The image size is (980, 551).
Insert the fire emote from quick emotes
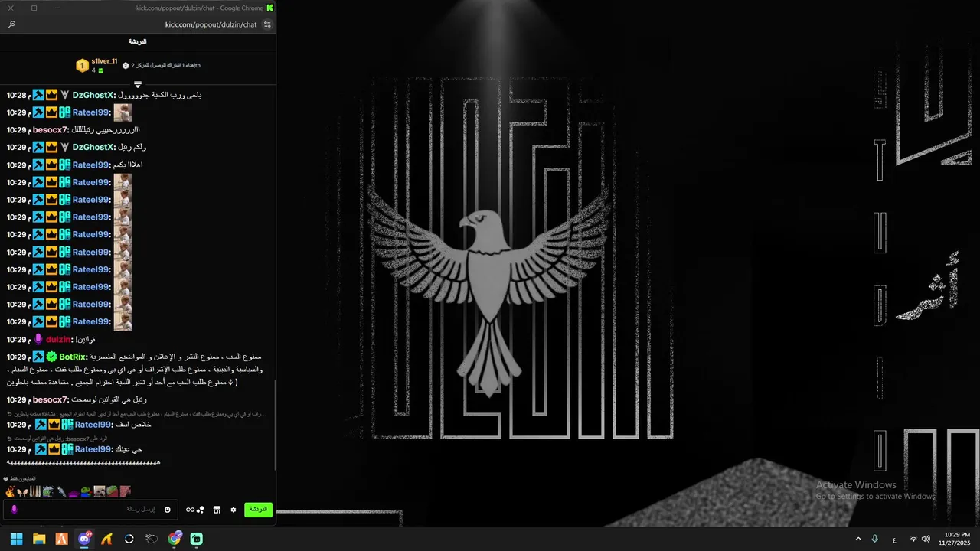10,491
